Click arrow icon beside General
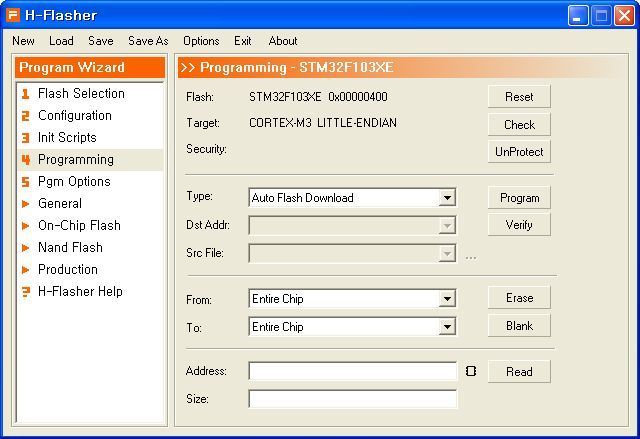 point(25,204)
